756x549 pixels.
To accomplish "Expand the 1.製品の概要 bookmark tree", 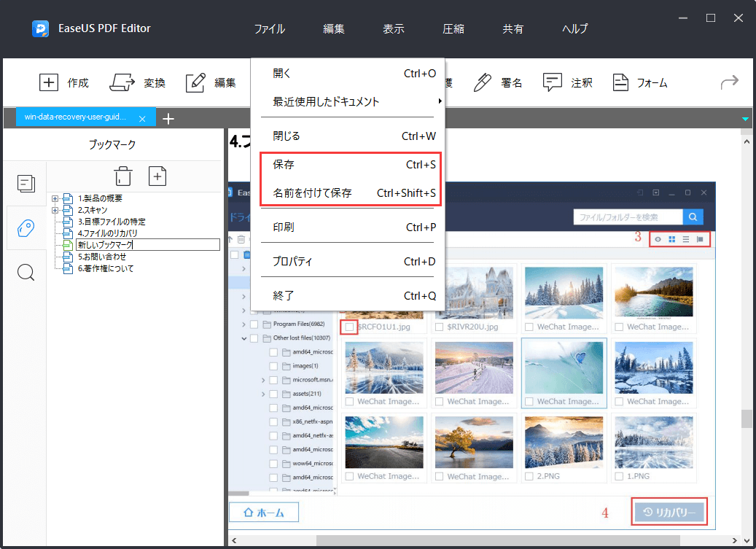I will [x=55, y=197].
